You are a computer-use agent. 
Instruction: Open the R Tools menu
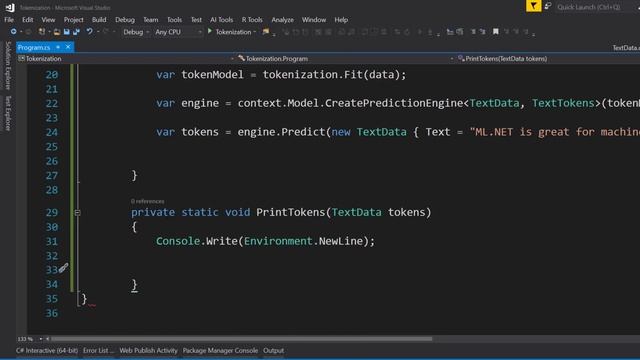click(252, 20)
